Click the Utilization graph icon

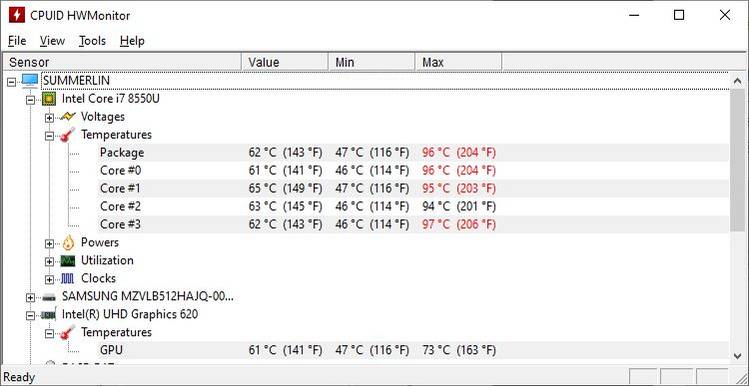coord(68,261)
